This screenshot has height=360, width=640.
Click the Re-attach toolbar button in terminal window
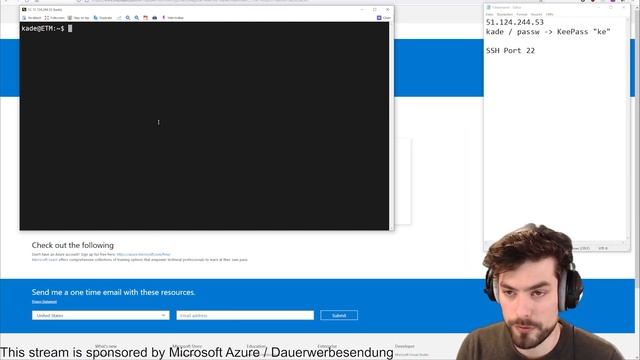click(x=32, y=18)
